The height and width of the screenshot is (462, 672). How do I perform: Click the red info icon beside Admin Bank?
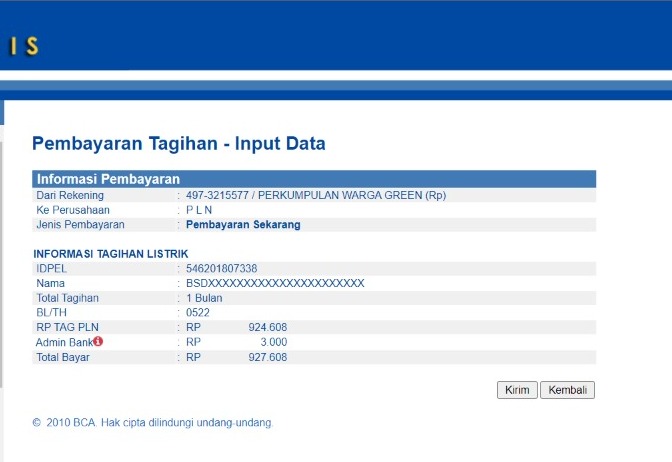tap(98, 342)
